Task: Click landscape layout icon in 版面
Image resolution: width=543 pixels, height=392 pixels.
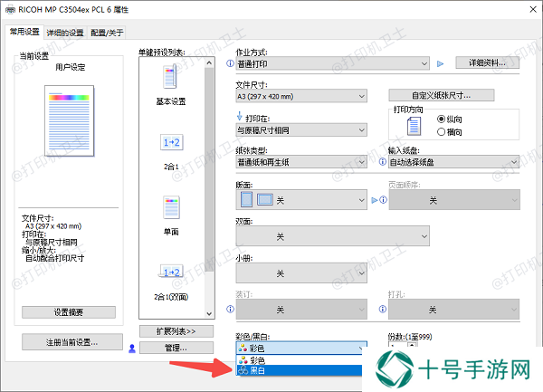Action: coord(265,199)
